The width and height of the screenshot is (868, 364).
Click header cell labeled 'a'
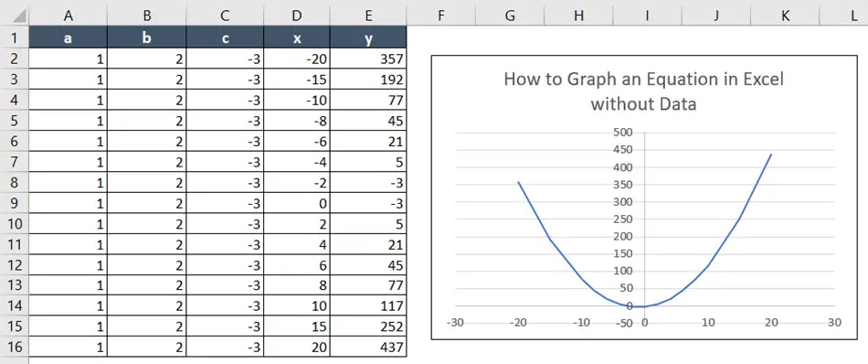click(x=69, y=37)
